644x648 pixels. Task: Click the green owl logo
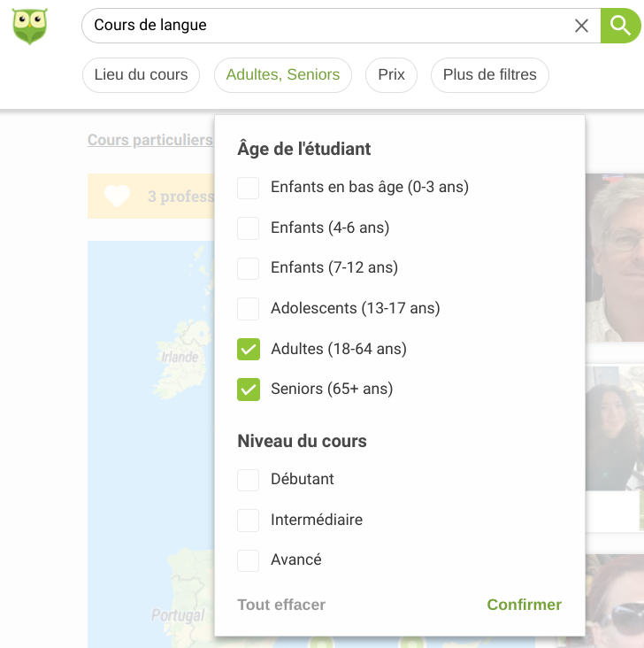click(x=29, y=26)
